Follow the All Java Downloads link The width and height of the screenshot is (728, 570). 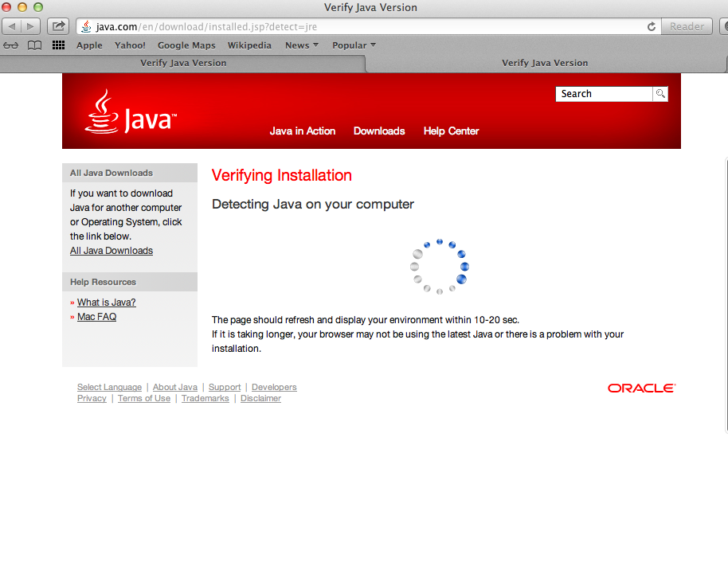[112, 251]
